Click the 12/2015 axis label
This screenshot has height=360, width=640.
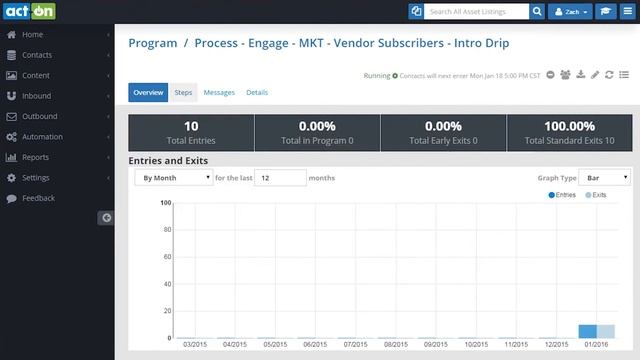point(556,344)
